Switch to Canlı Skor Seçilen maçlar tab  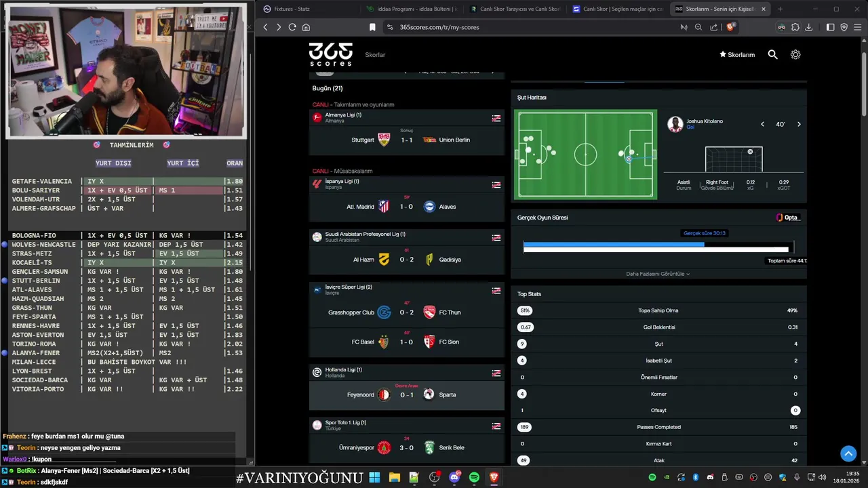pyautogui.click(x=617, y=9)
